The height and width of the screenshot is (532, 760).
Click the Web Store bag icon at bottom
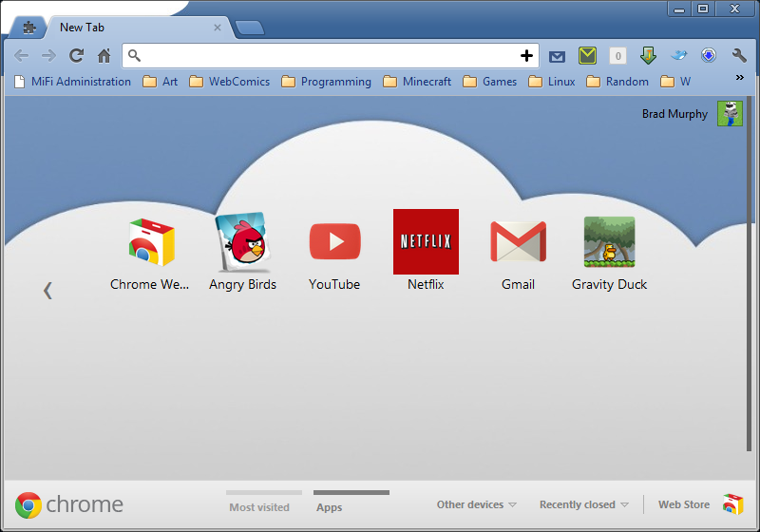[732, 504]
